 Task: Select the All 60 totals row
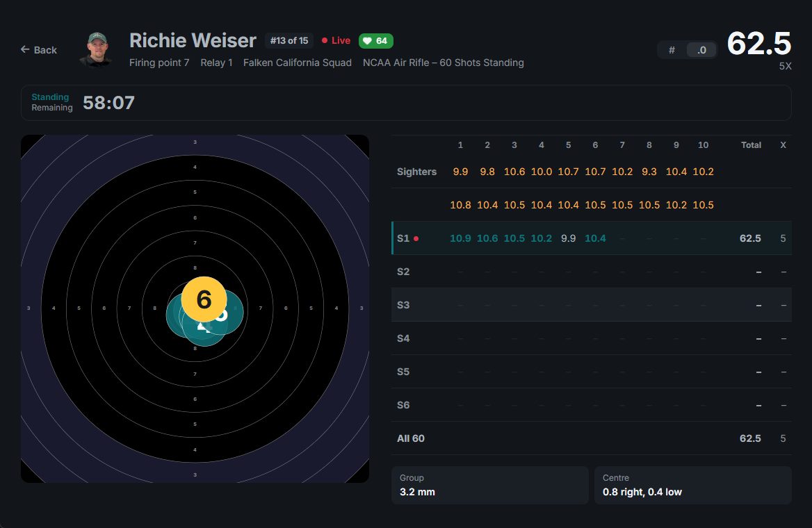(592, 438)
